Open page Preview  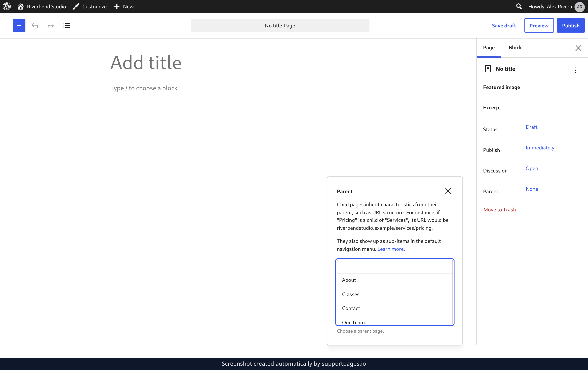pos(539,25)
